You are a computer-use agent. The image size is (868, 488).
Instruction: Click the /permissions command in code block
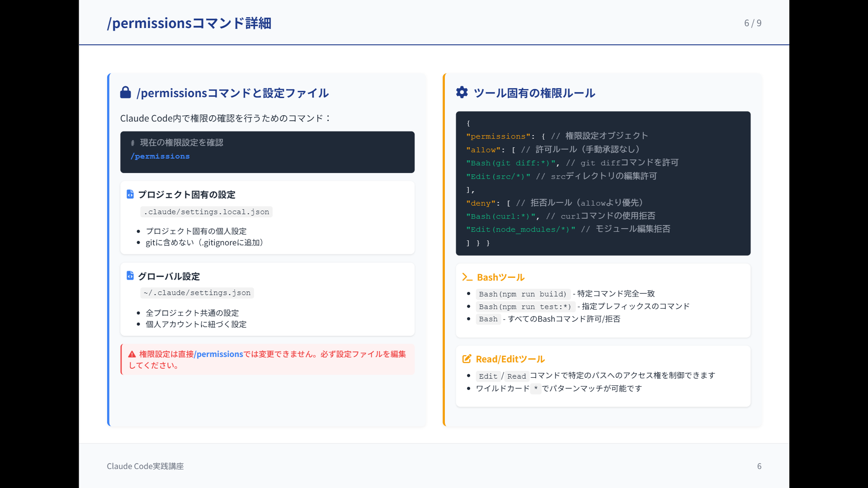tap(160, 156)
